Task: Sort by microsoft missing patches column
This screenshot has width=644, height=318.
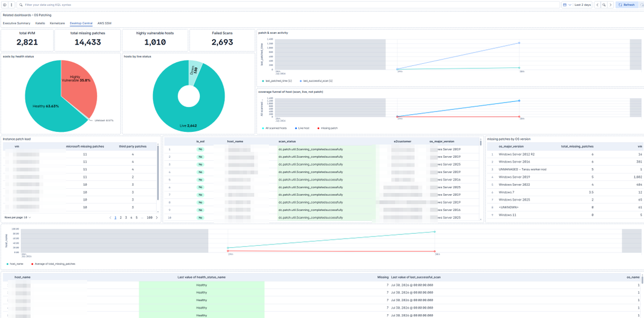Action: tap(85, 146)
